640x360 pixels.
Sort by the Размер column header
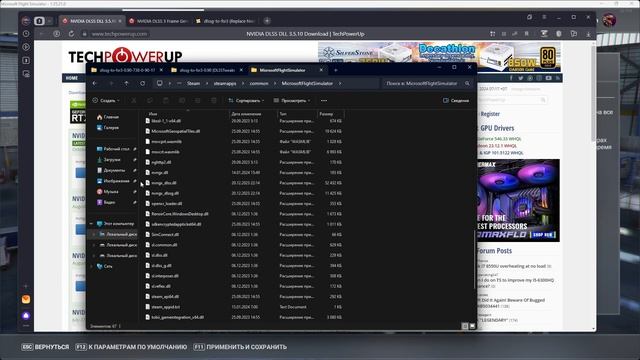pos(326,114)
